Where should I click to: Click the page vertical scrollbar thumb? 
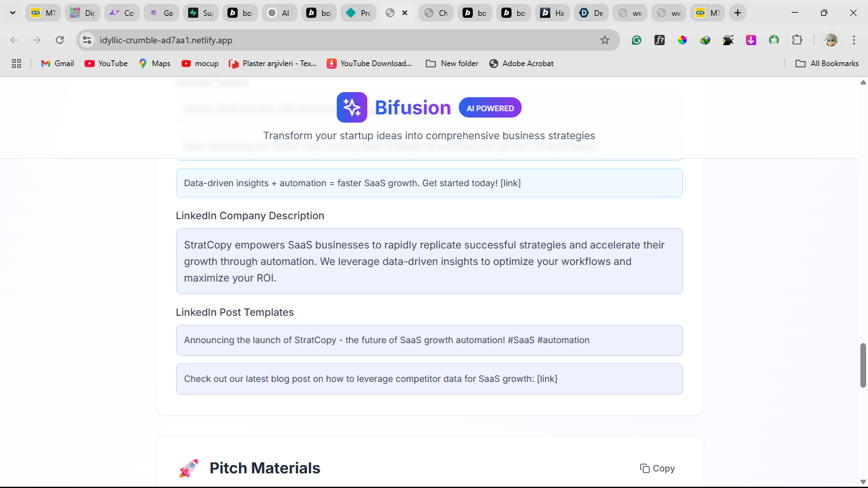click(863, 365)
